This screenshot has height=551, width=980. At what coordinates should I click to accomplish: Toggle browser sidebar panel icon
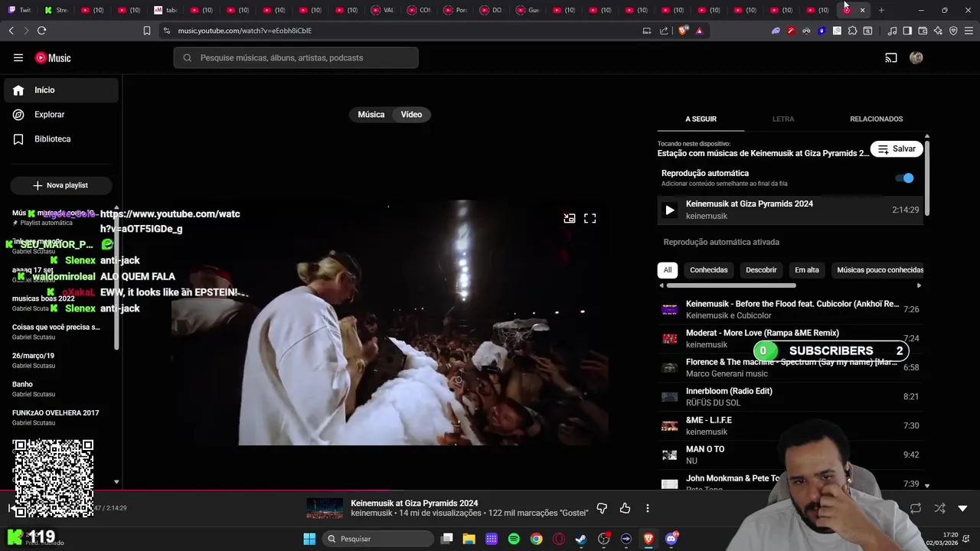[x=907, y=31]
